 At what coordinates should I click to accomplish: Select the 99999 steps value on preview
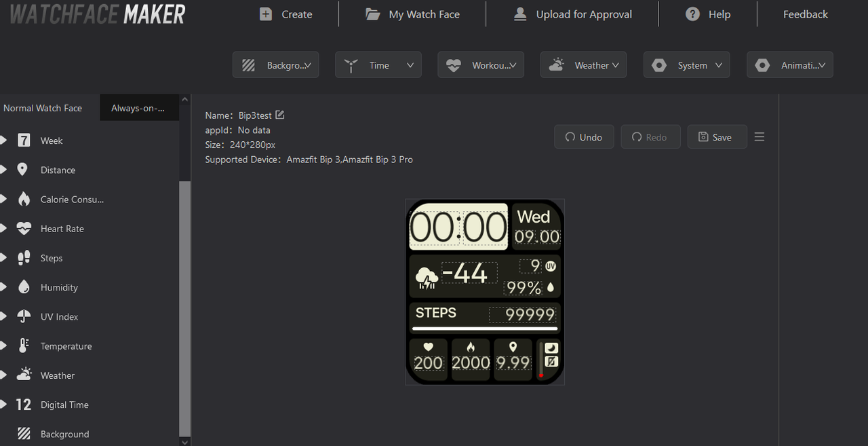pyautogui.click(x=522, y=314)
